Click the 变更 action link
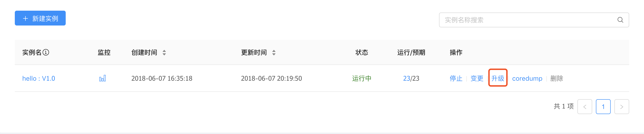 click(x=477, y=78)
